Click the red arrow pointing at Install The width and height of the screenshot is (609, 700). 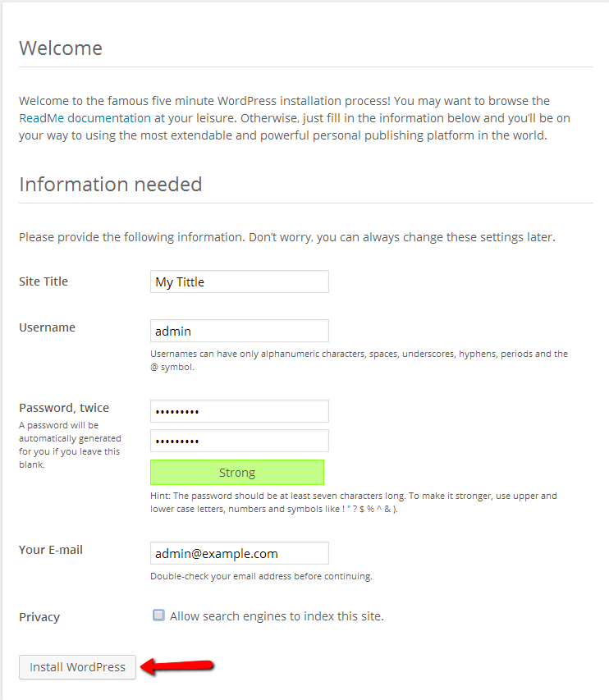point(177,666)
